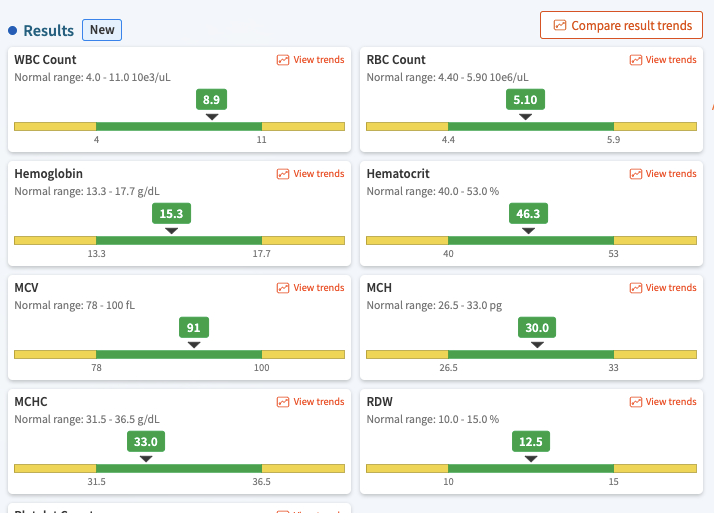Click the Hemoglobin title
This screenshot has width=714, height=513.
(48, 174)
